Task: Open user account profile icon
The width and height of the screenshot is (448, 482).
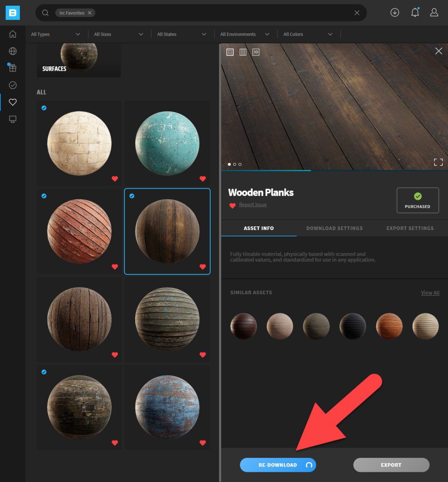Action: [434, 12]
